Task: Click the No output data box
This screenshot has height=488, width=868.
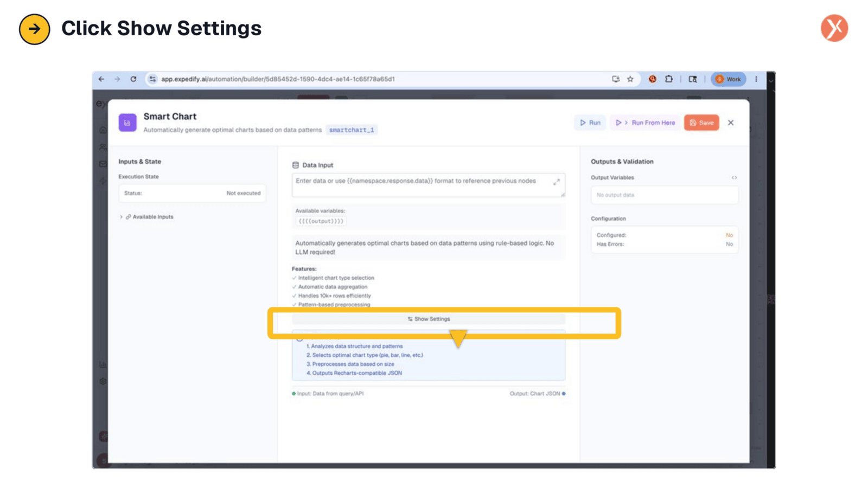Action: tap(665, 195)
